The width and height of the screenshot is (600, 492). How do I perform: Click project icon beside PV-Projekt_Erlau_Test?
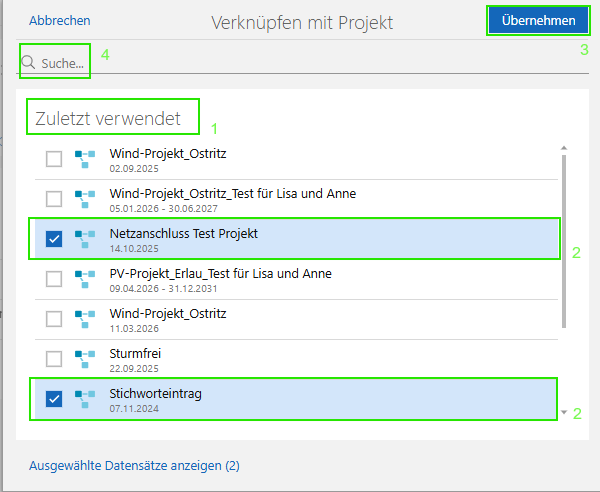85,279
